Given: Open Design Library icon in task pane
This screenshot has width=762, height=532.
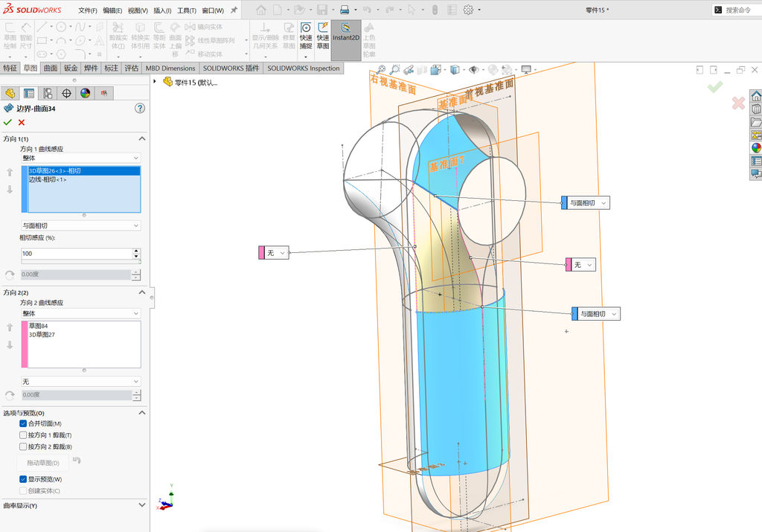Looking at the screenshot, I should [756, 109].
